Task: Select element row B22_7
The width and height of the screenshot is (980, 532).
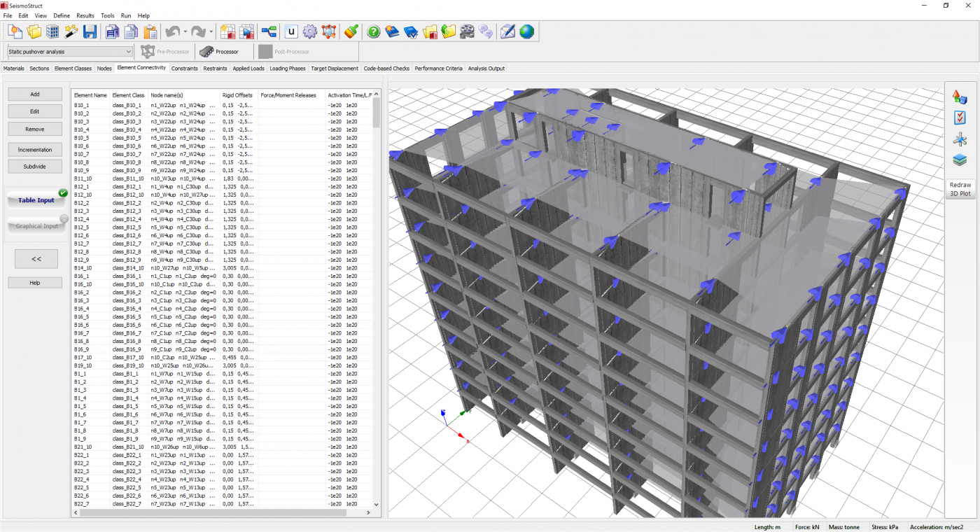Action: click(x=223, y=503)
